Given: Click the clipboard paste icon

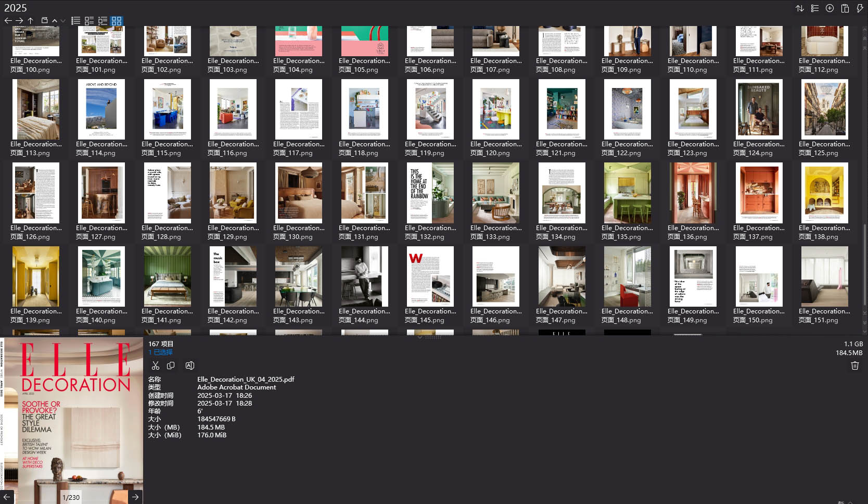Looking at the screenshot, I should point(844,8).
